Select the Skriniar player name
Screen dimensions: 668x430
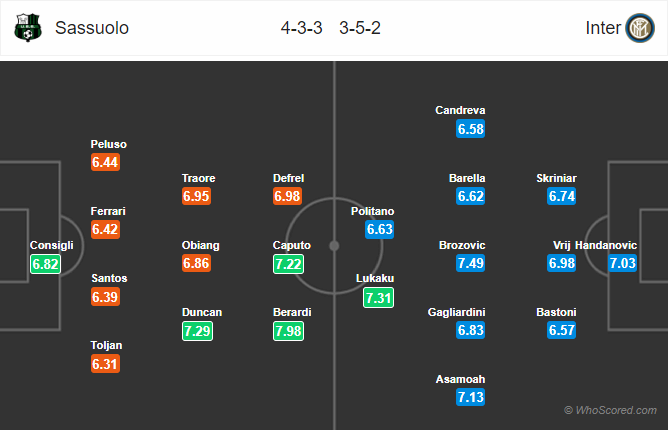pos(556,178)
